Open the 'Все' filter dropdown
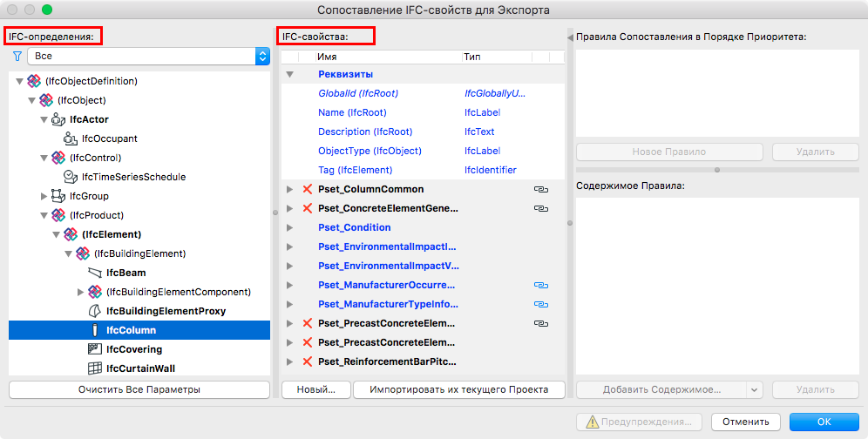868x439 pixels. [x=148, y=56]
